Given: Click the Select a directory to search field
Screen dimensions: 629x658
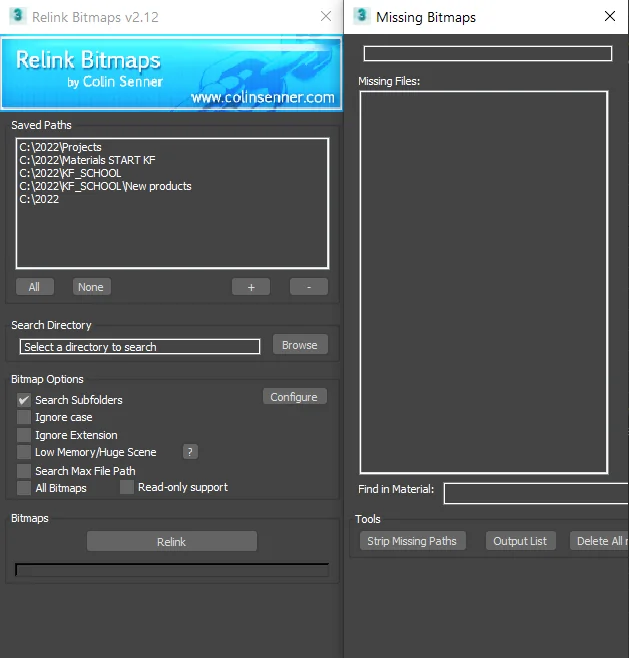Looking at the screenshot, I should [x=140, y=347].
